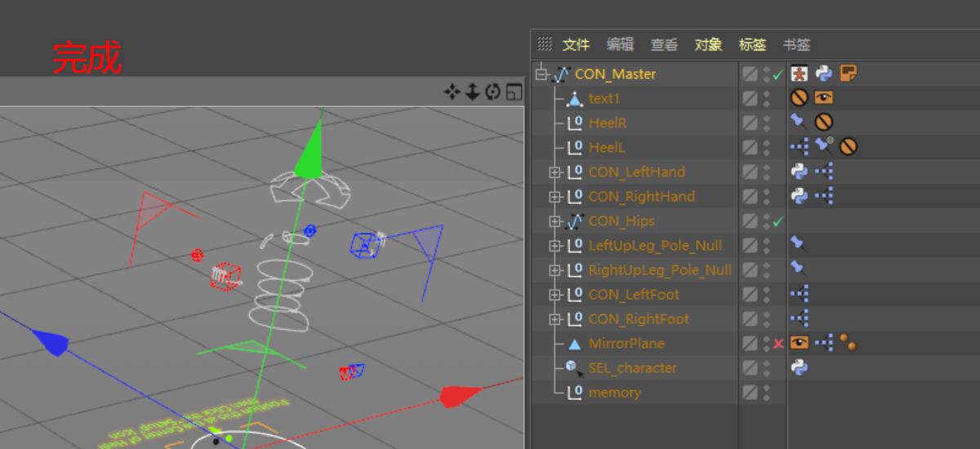Open the 文件 menu
Viewport: 980px width, 449px height.
(576, 45)
